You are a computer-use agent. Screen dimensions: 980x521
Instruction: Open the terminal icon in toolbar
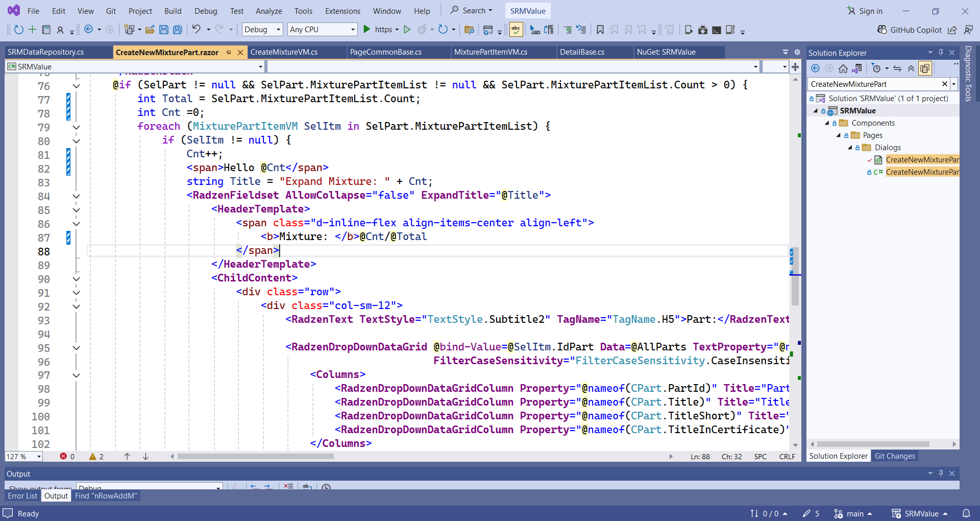717,30
